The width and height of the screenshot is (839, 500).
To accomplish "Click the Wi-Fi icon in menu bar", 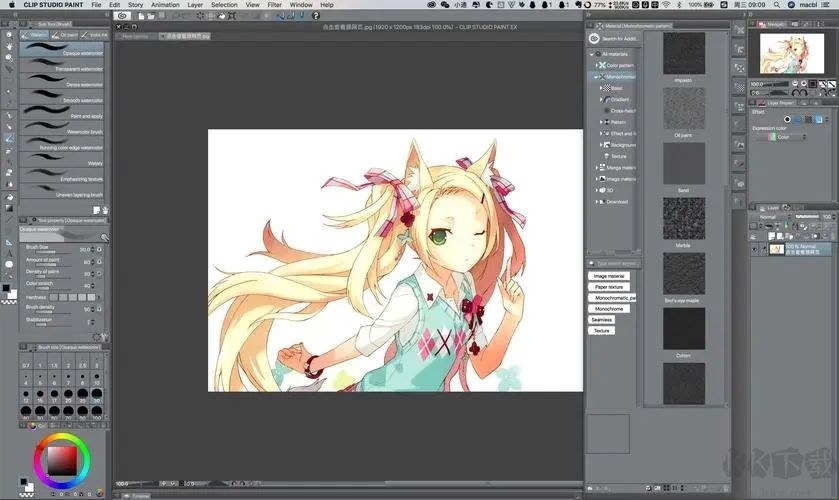I will coord(666,5).
